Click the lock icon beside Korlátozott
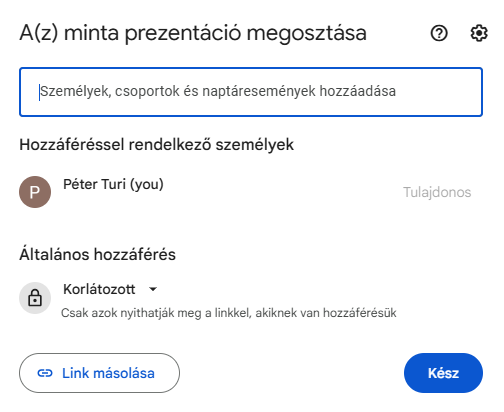The height and width of the screenshot is (412, 504). 35,298
